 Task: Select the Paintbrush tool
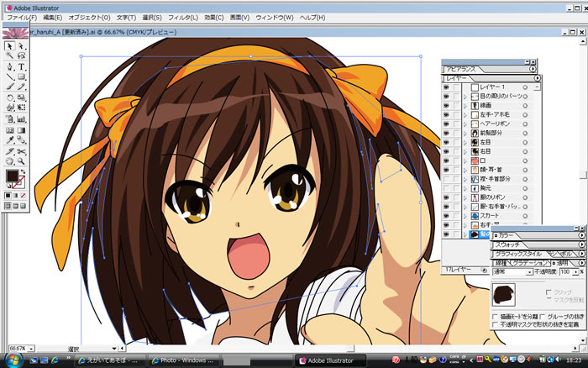tap(9, 87)
